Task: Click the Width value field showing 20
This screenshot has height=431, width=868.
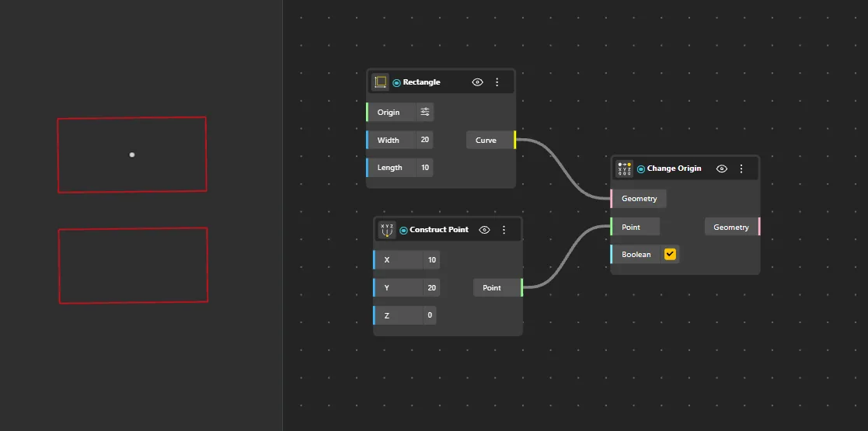Action: (424, 140)
